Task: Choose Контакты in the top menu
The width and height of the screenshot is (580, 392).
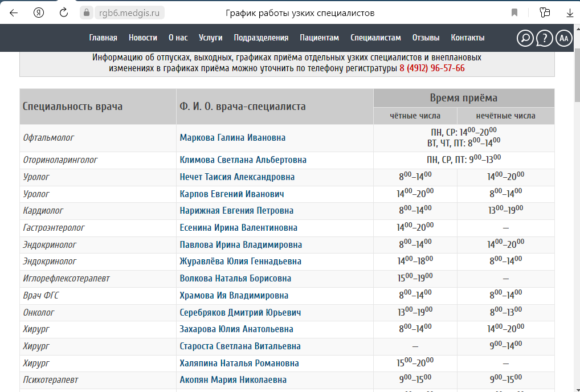Action: pyautogui.click(x=468, y=38)
